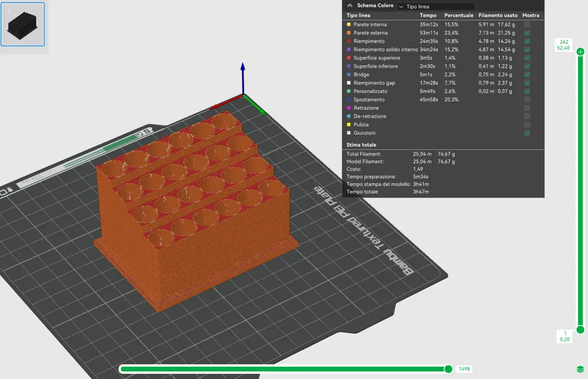This screenshot has height=379, width=588.
Task: Toggle Riempimento visibility checkbox
Action: pos(527,41)
